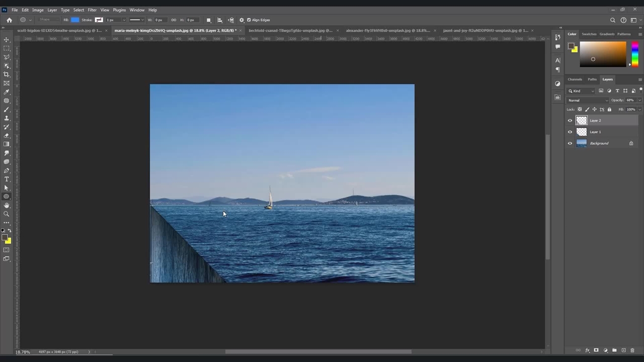The height and width of the screenshot is (362, 644).
Task: Switch to the scott-higdon document tab
Action: [59, 31]
